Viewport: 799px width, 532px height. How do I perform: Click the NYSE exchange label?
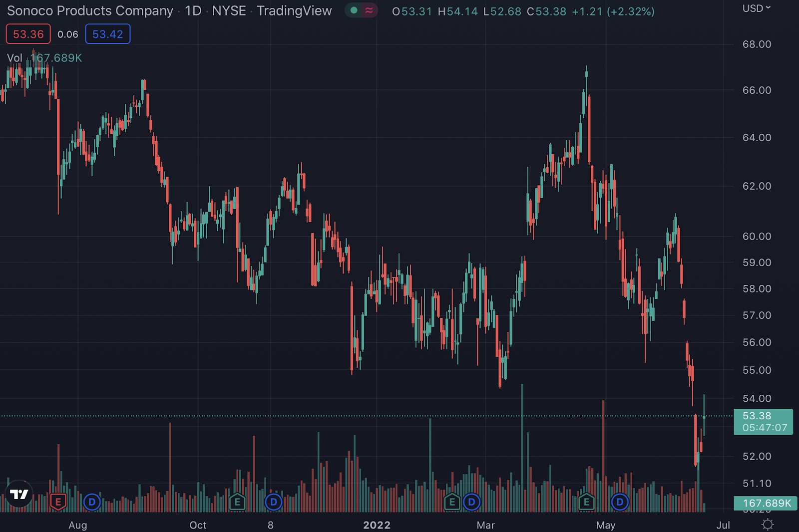tap(229, 11)
